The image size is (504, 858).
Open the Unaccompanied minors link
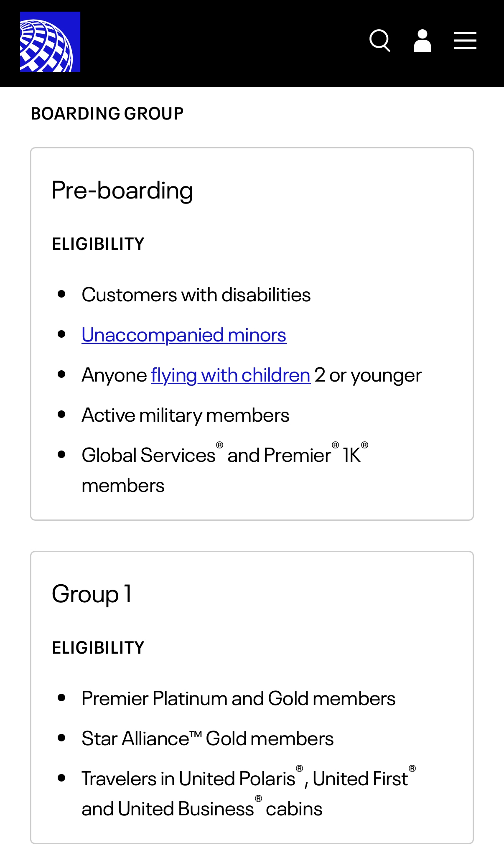click(x=184, y=335)
